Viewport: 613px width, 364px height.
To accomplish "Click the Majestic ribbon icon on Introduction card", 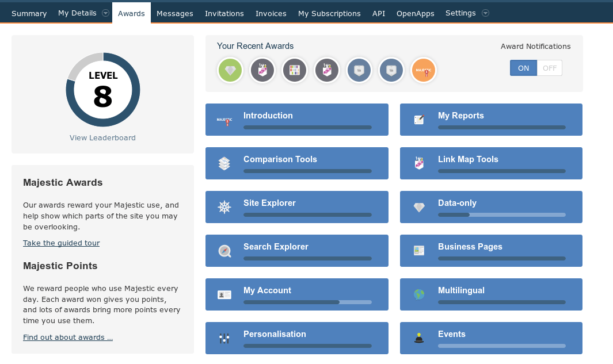I will coord(224,121).
